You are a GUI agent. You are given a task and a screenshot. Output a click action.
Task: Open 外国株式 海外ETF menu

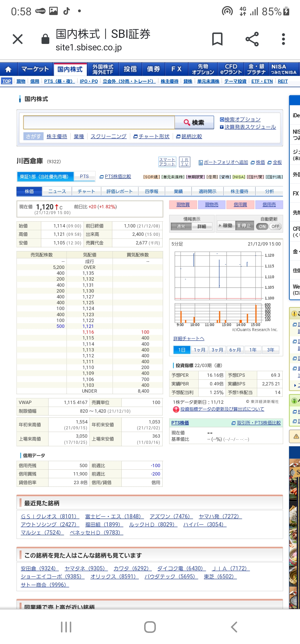103,69
